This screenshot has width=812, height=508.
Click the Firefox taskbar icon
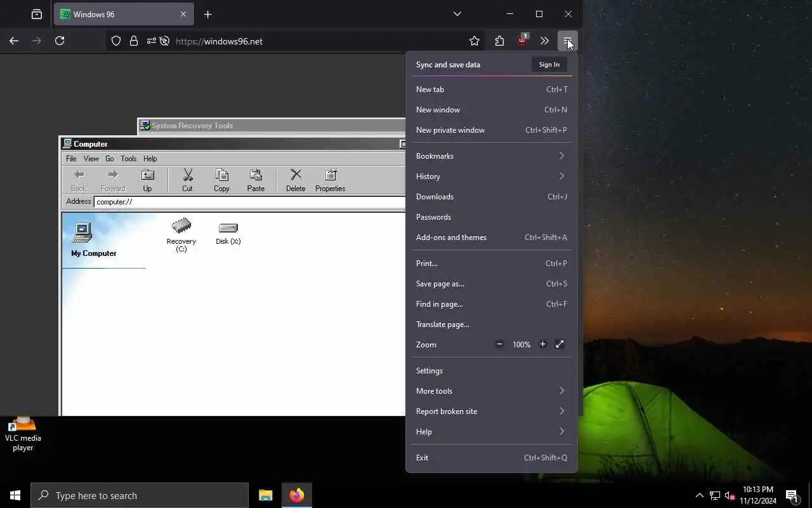296,495
